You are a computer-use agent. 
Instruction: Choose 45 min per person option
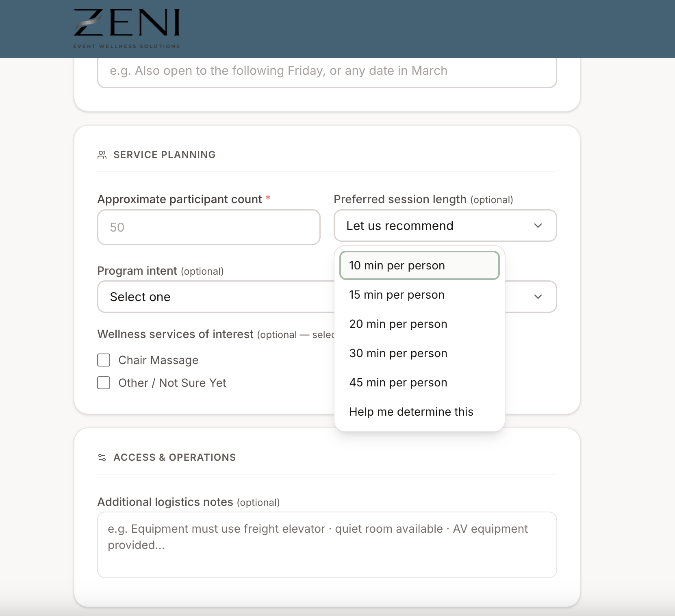pyautogui.click(x=419, y=382)
